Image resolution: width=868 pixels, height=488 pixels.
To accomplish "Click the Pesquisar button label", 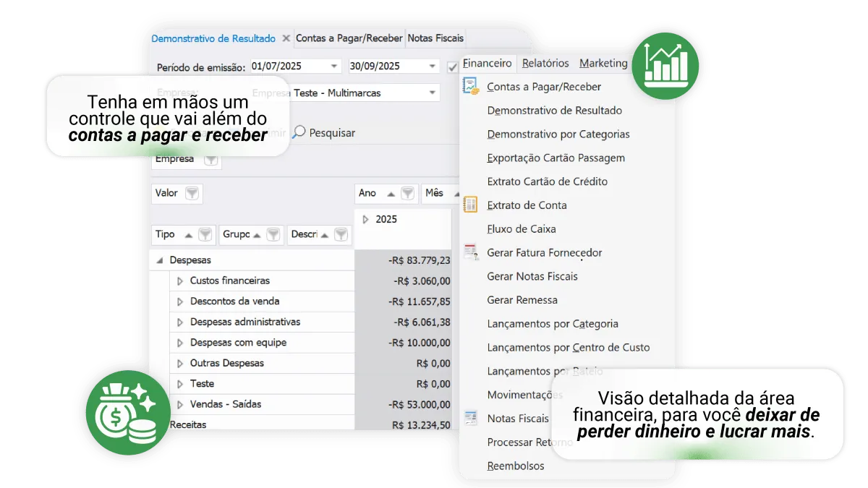I will point(332,133).
